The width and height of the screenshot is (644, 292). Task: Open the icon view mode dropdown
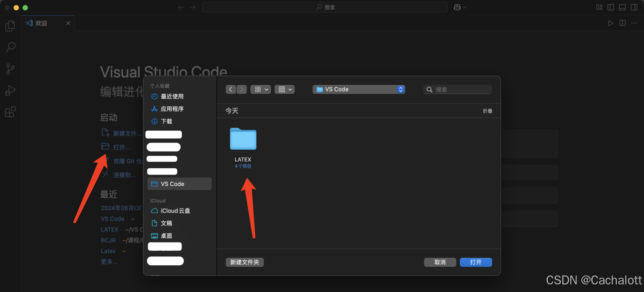(260, 89)
